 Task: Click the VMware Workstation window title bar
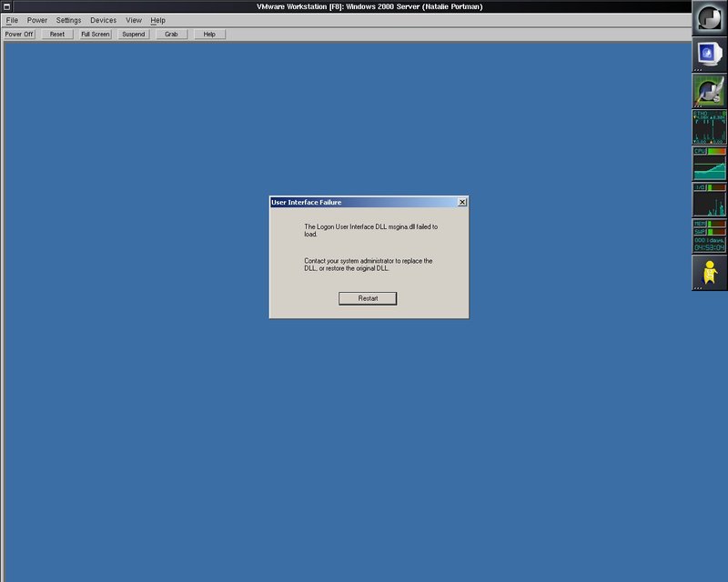(352, 6)
